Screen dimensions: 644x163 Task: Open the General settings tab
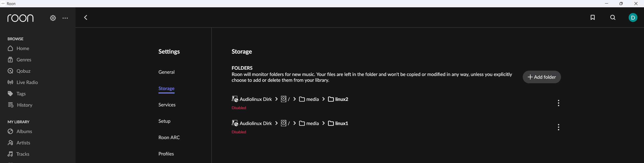[167, 72]
